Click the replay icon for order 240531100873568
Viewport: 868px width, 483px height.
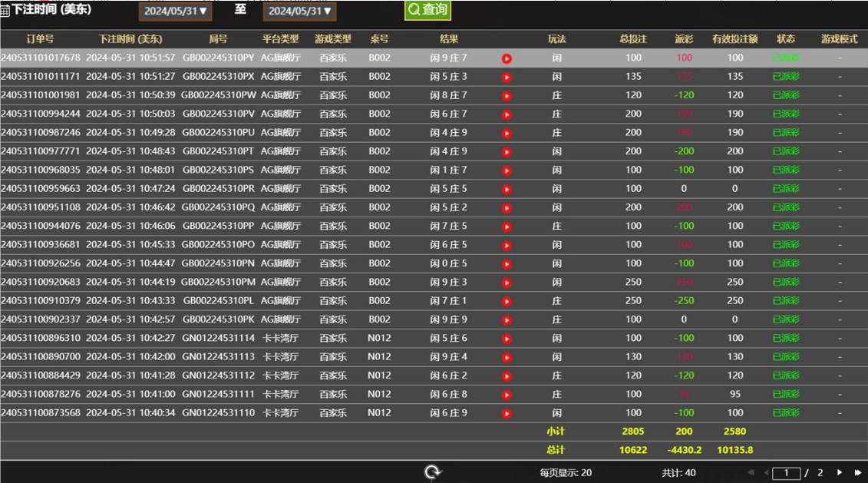pyautogui.click(x=507, y=412)
